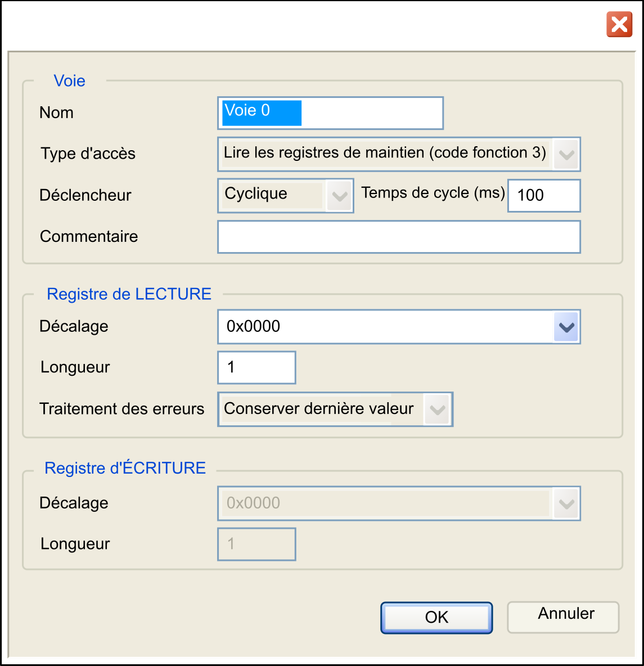This screenshot has width=644, height=666.
Task: Click the LECTURE Longueur input field
Action: [256, 367]
